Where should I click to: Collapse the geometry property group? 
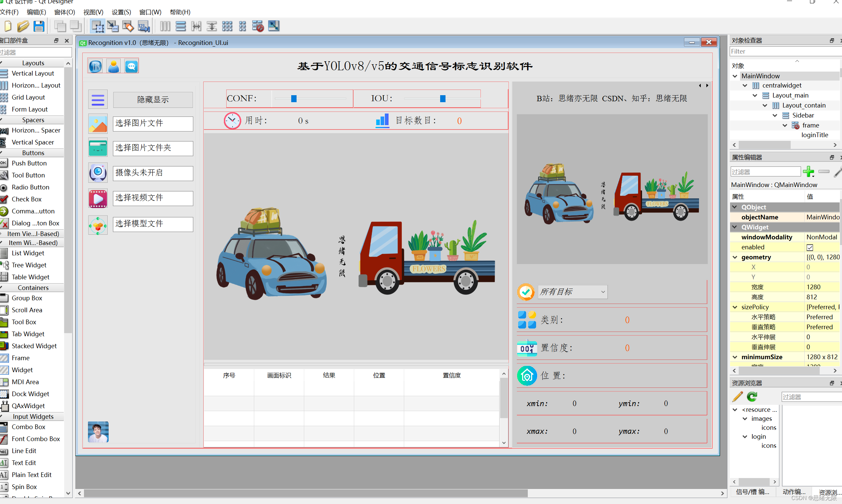click(735, 257)
